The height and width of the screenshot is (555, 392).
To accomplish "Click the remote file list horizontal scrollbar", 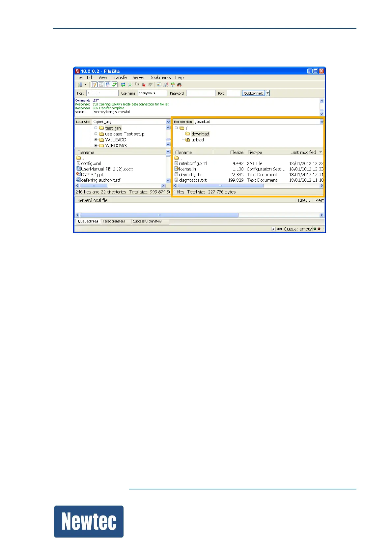I will click(248, 186).
